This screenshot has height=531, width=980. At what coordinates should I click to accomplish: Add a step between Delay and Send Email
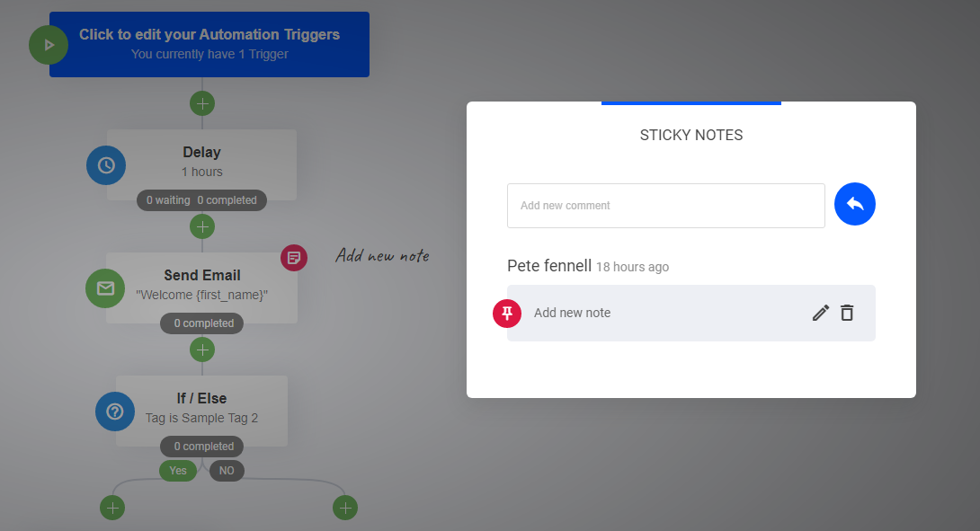[x=202, y=226]
